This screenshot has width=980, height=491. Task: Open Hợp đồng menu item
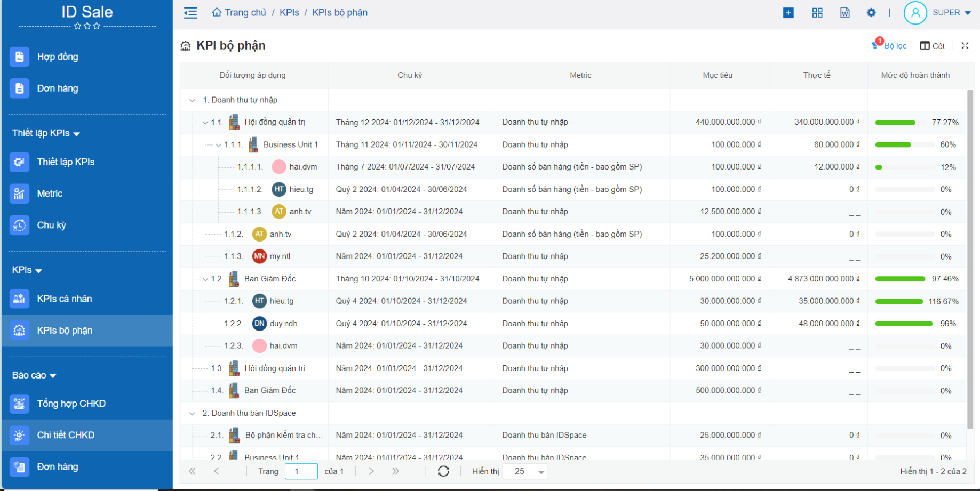[x=58, y=57]
